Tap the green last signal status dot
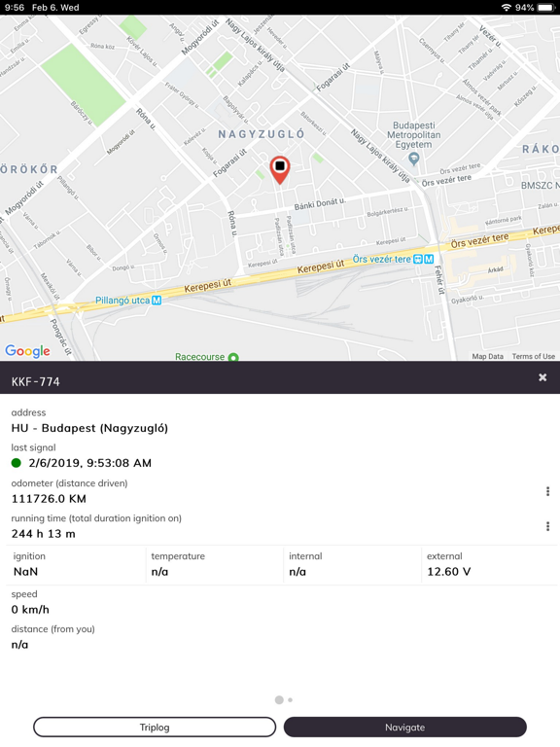The image size is (560, 747). click(17, 463)
